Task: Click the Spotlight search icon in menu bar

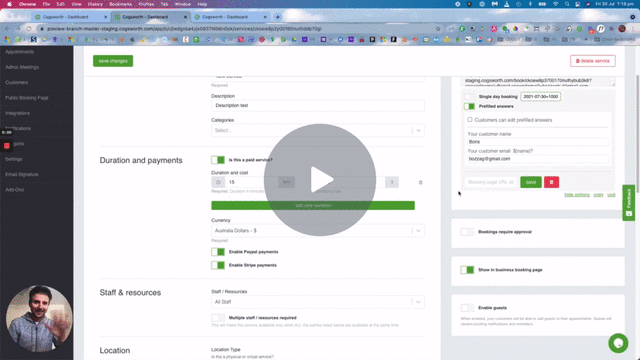Action: [x=567, y=4]
